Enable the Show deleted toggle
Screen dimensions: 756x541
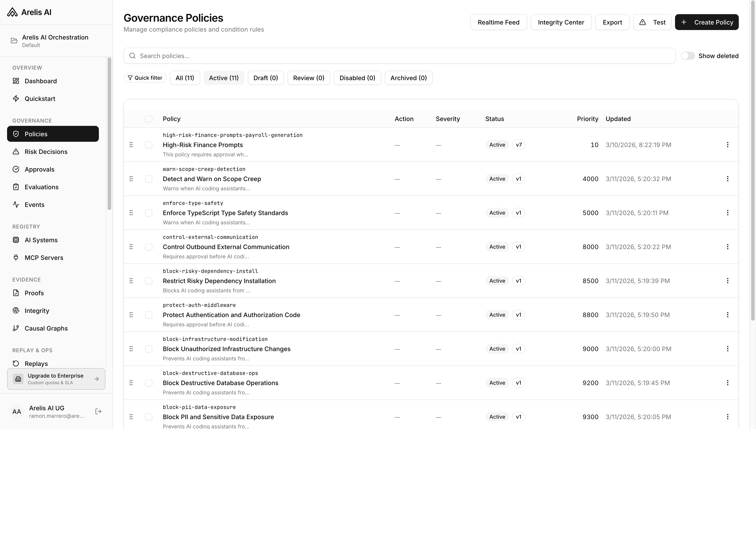[x=688, y=56]
